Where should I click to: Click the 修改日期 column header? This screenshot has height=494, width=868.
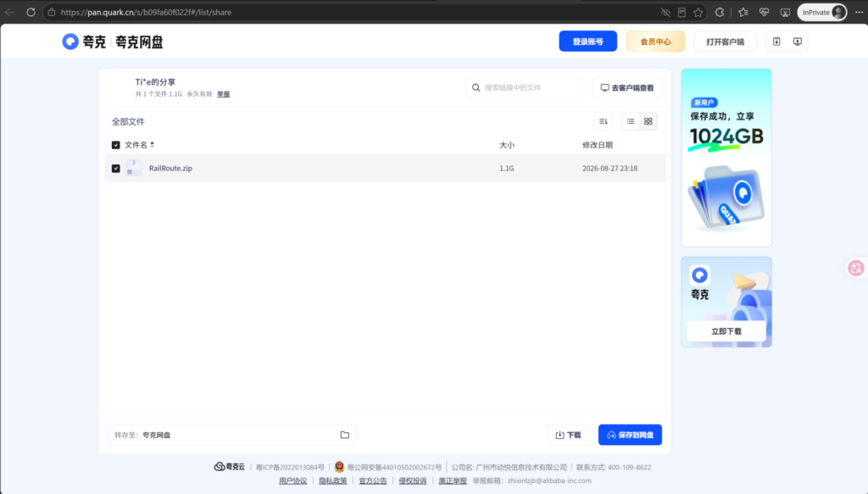pos(598,145)
